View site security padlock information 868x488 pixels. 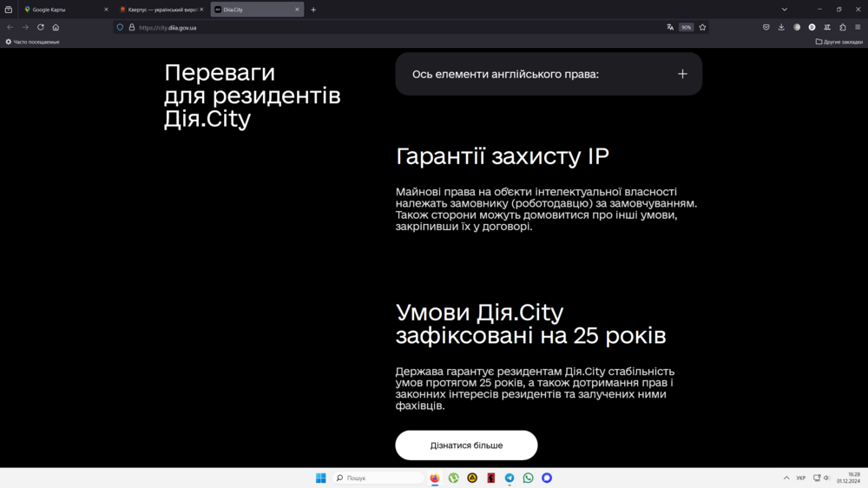click(x=132, y=27)
